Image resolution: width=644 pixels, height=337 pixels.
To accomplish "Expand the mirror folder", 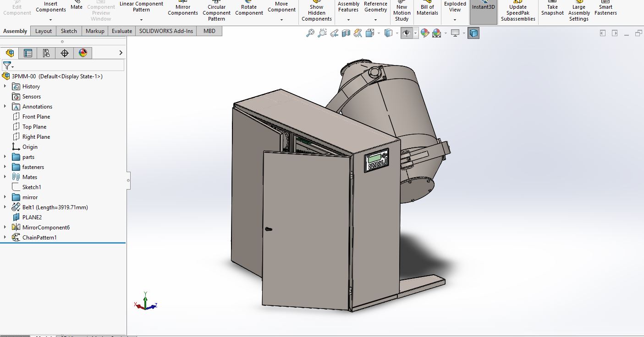I will tap(5, 197).
